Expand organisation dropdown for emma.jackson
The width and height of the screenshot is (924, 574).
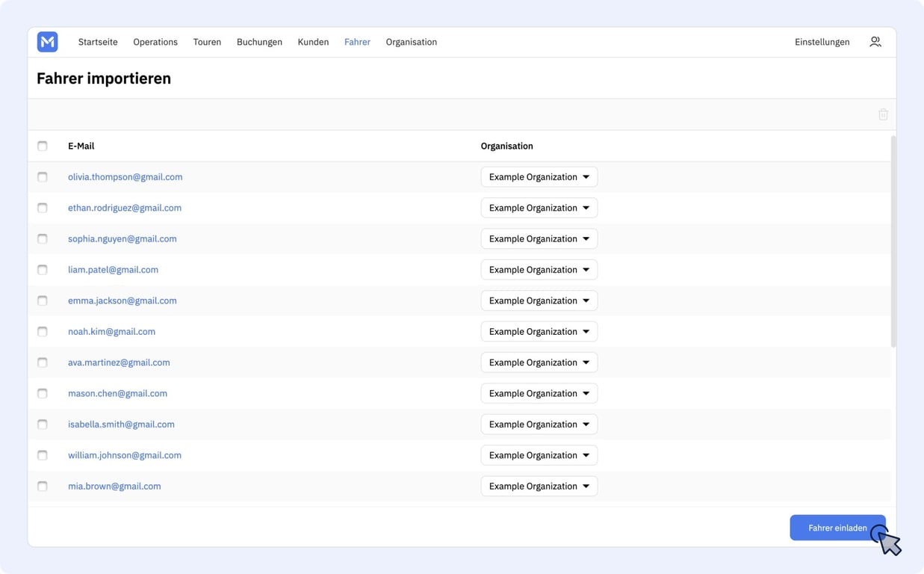[539, 300]
